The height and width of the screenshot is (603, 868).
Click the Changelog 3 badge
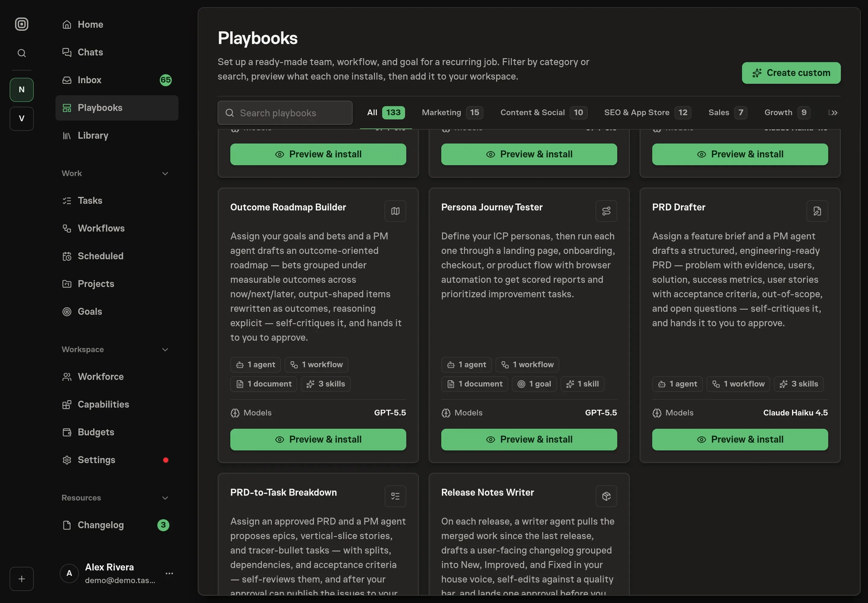pyautogui.click(x=163, y=525)
